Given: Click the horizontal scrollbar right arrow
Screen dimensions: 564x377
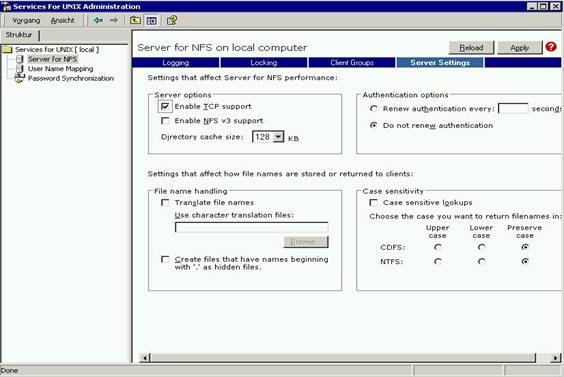Looking at the screenshot, I should tap(555, 358).
